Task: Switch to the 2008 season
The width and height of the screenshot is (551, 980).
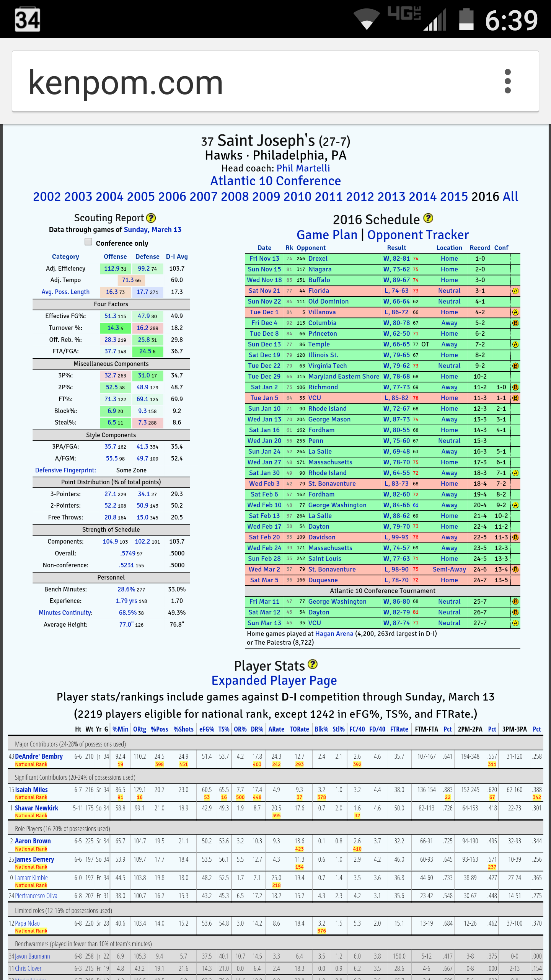Action: tap(235, 197)
